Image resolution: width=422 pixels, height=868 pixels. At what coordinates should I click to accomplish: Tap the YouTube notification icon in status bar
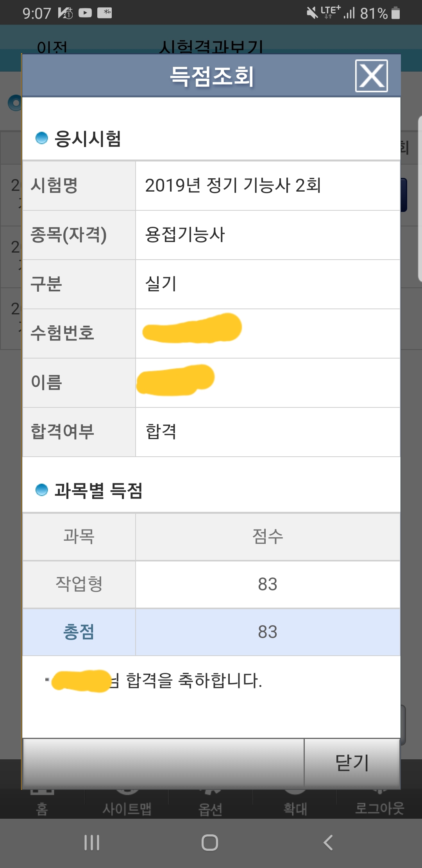(x=85, y=13)
